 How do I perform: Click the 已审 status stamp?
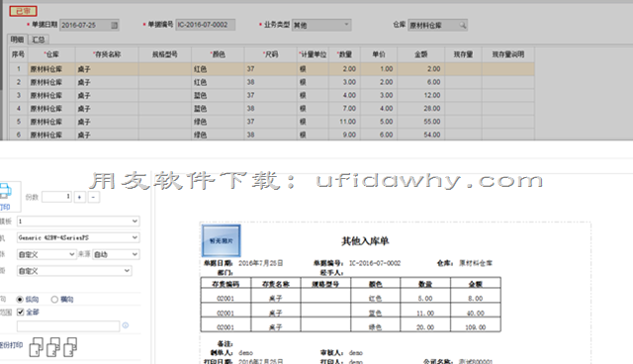[x=24, y=11]
